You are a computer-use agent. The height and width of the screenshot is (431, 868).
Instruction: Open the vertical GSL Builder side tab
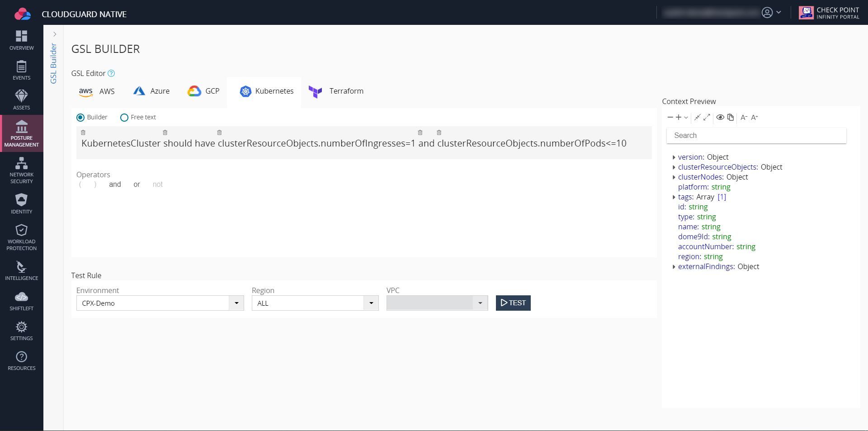click(54, 63)
